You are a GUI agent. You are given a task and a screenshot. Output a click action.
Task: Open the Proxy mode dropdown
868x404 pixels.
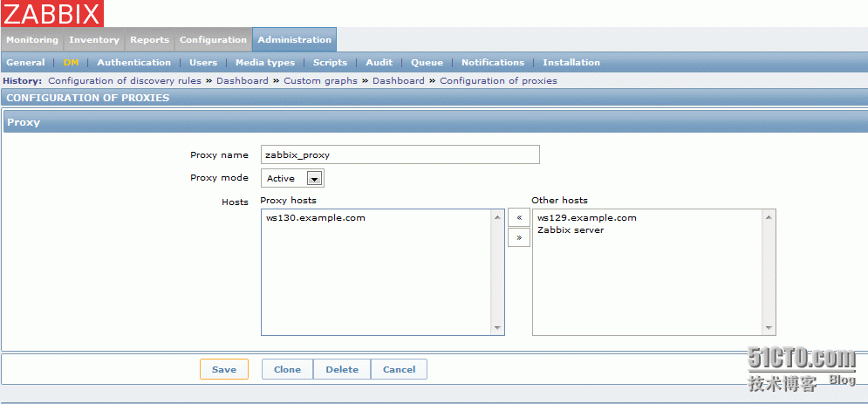click(x=292, y=178)
